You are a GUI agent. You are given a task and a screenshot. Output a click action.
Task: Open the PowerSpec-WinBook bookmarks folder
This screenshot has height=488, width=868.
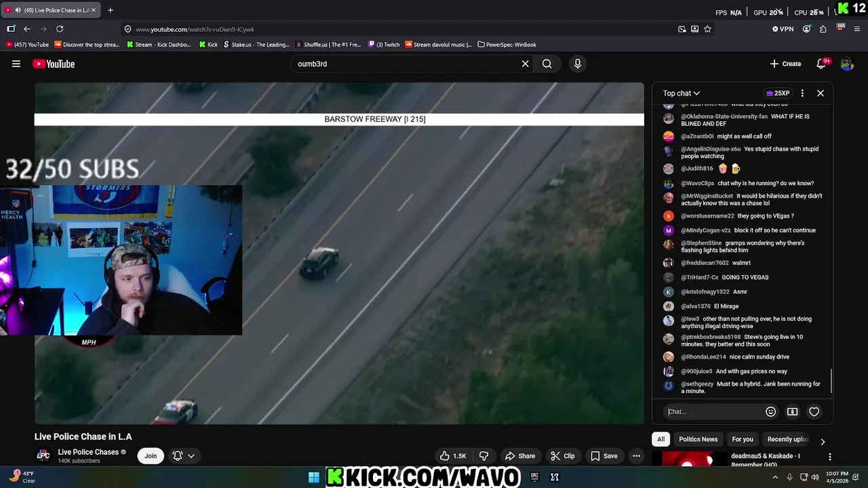coord(507,45)
